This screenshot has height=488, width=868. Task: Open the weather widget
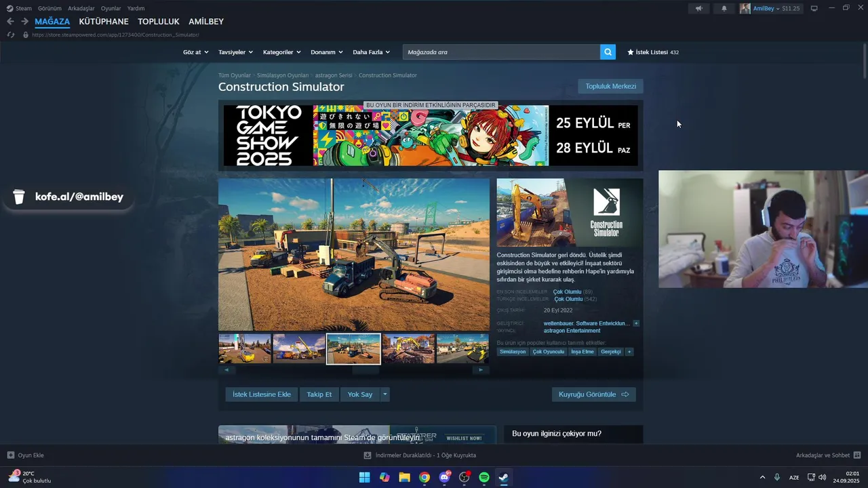point(30,477)
